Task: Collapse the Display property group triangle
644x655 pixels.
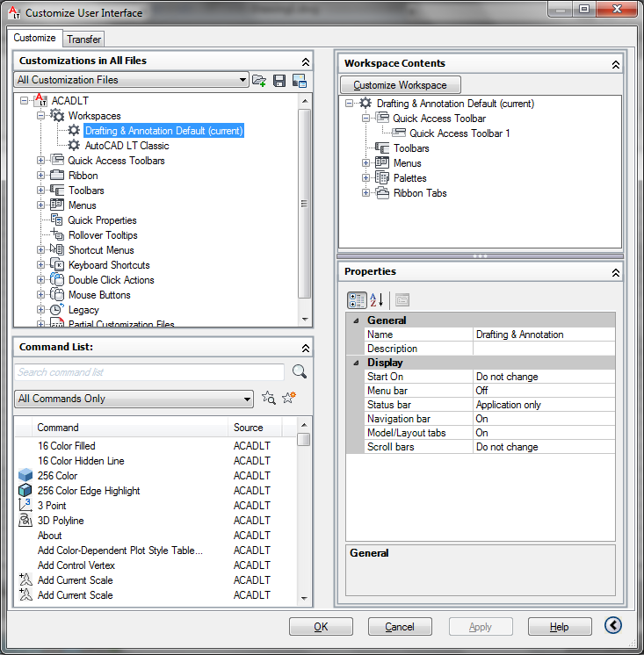Action: 356,363
